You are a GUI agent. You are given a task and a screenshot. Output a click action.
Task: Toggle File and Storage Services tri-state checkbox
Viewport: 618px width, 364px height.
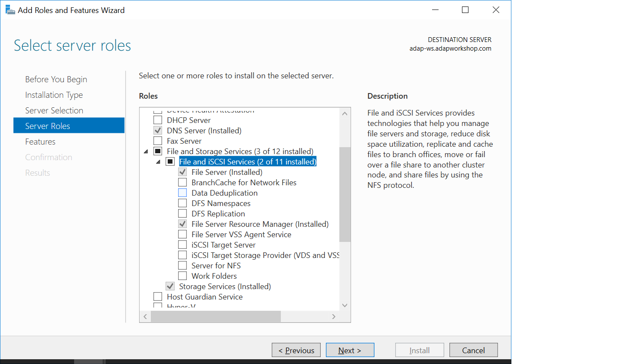[158, 151]
